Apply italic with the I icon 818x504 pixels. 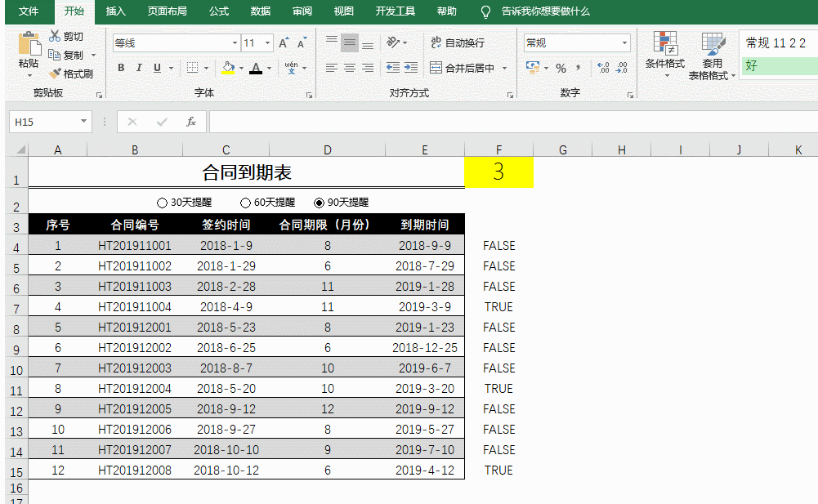tap(139, 69)
